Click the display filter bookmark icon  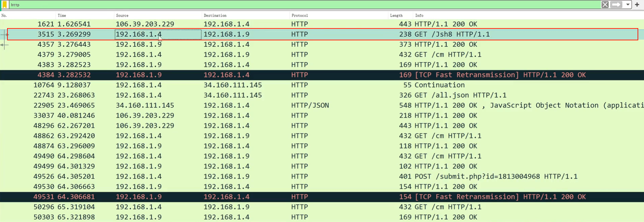click(5, 5)
